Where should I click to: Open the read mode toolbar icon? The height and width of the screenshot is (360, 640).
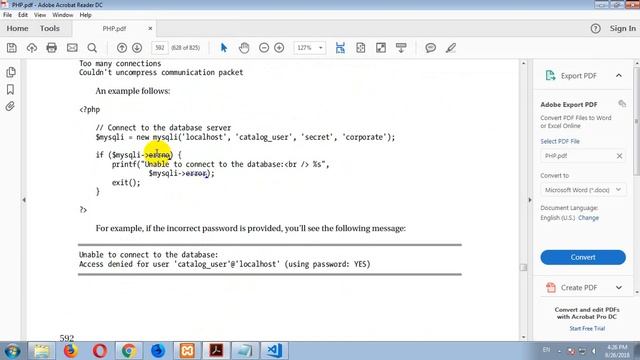401,48
